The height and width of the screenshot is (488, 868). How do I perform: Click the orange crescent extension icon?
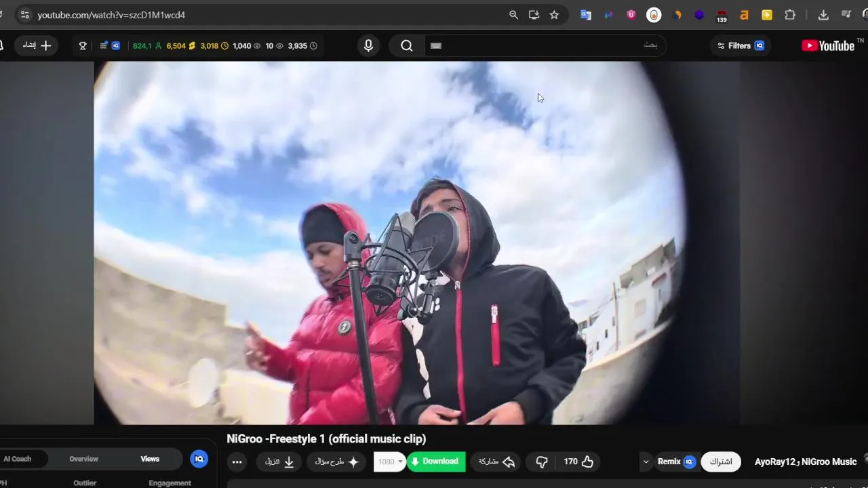677,15
